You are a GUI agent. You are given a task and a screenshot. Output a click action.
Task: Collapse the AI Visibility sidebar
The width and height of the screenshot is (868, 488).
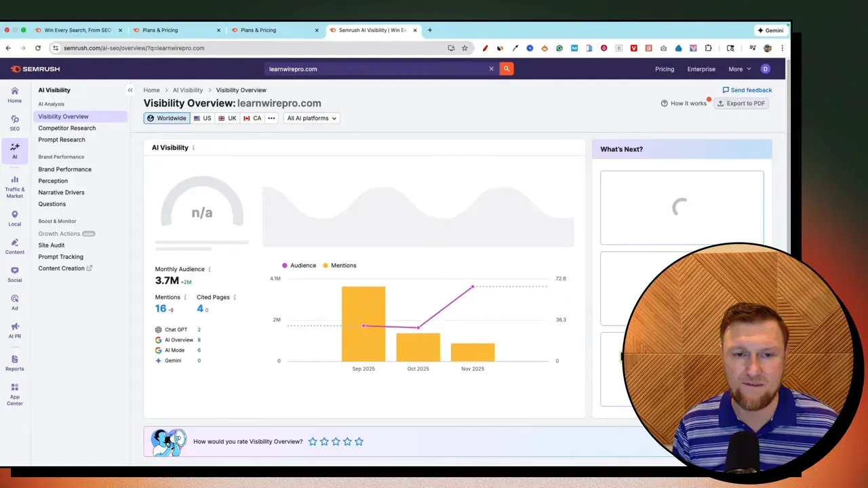point(130,89)
